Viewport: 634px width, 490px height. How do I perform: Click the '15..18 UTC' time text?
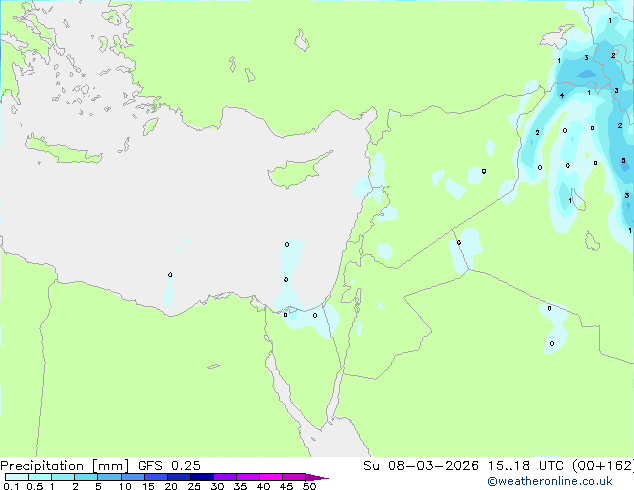[x=525, y=466]
